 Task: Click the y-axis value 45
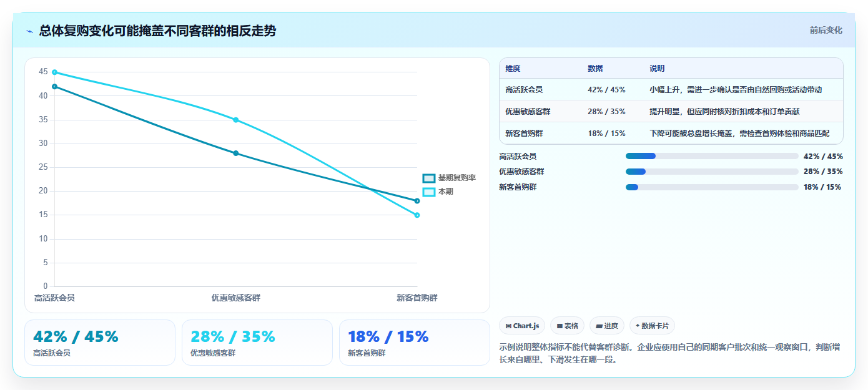pyautogui.click(x=43, y=72)
